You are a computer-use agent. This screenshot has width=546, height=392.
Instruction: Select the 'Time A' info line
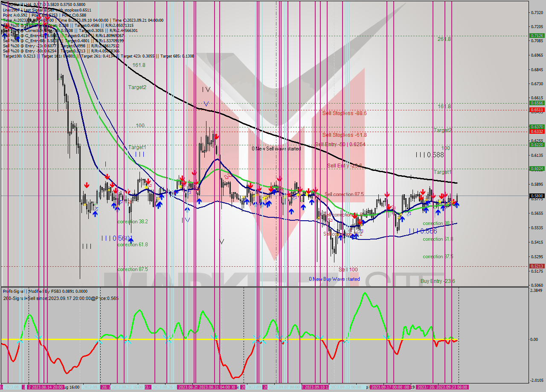[83, 20]
